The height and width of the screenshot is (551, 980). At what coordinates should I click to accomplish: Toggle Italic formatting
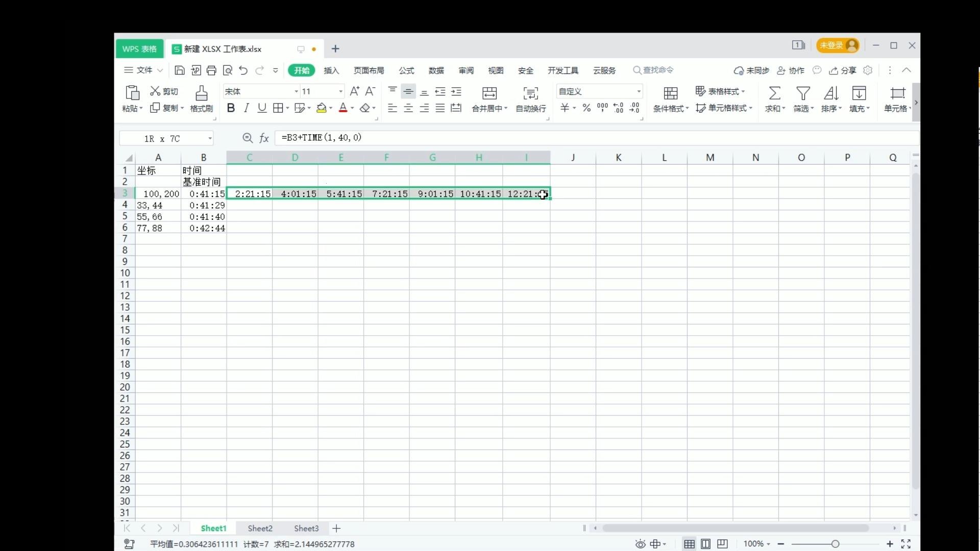tap(247, 108)
